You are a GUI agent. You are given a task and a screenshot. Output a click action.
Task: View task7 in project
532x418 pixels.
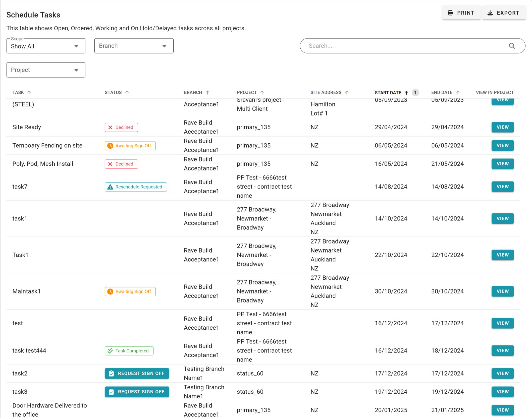coord(503,187)
